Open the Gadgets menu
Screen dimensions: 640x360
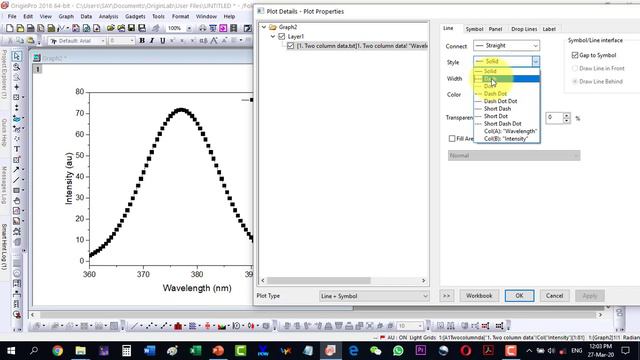tap(135, 16)
